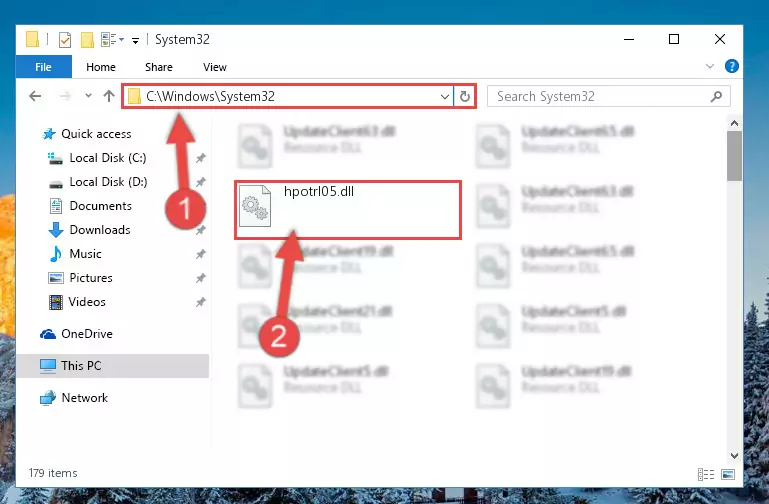
Task: Select the hpotrl05.dll file name
Action: click(x=319, y=191)
